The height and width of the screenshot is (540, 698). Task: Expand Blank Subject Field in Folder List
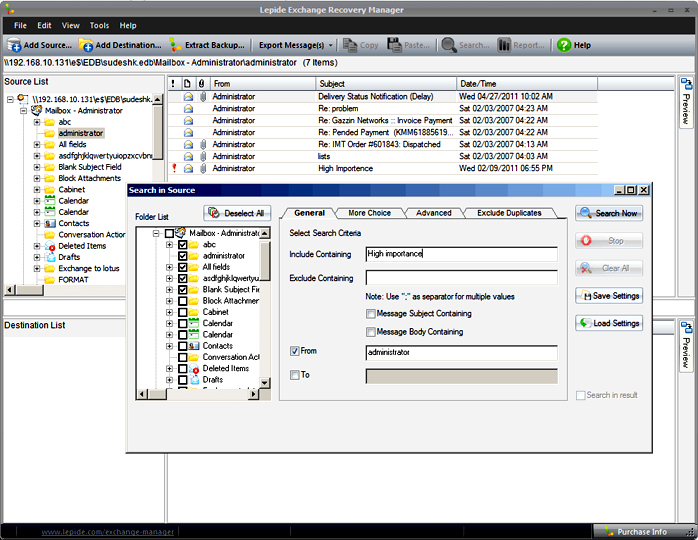point(169,290)
